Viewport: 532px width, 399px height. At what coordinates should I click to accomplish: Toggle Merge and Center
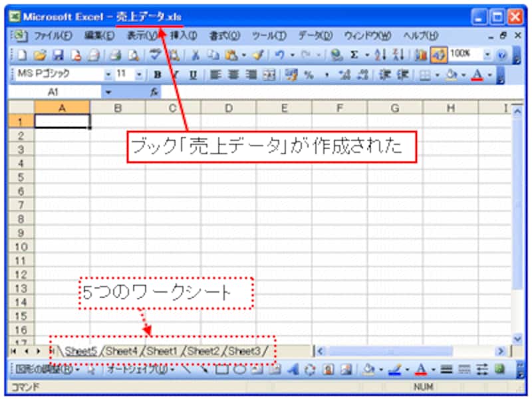269,75
